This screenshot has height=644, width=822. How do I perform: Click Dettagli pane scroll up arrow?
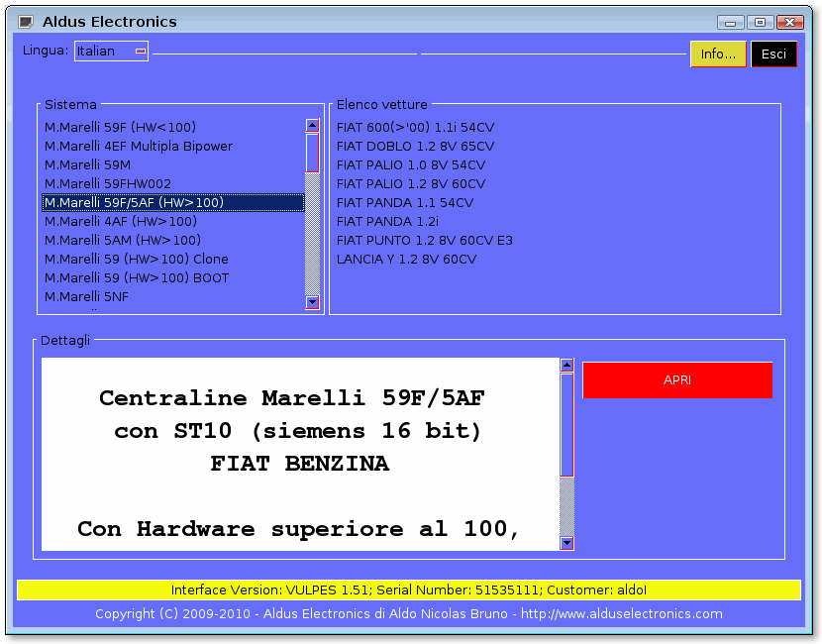(566, 365)
